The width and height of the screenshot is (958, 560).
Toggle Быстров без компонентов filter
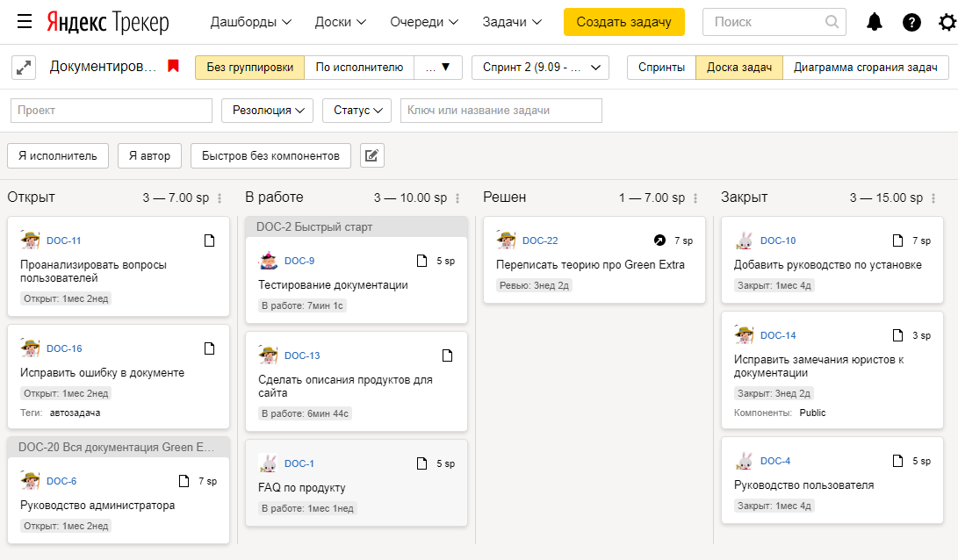click(270, 155)
